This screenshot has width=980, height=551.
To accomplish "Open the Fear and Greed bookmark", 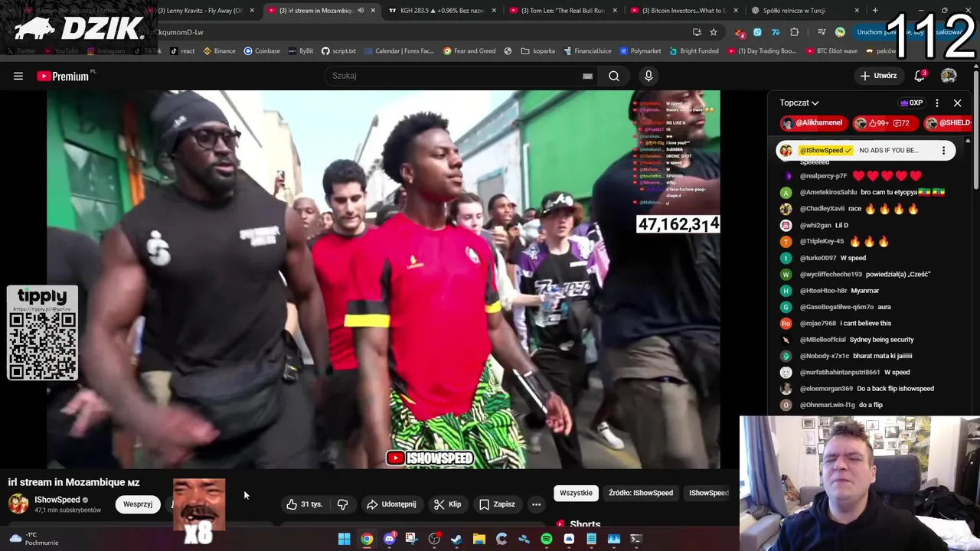I will pos(469,51).
